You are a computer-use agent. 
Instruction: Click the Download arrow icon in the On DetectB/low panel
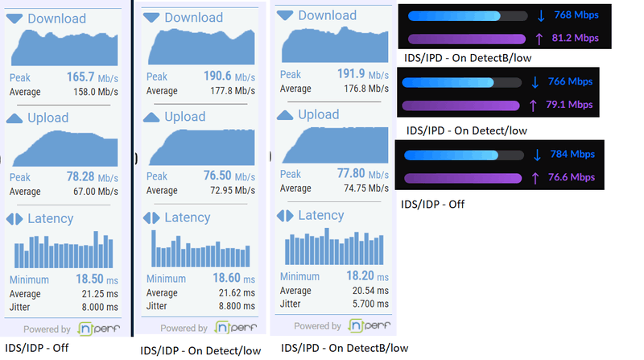click(285, 15)
